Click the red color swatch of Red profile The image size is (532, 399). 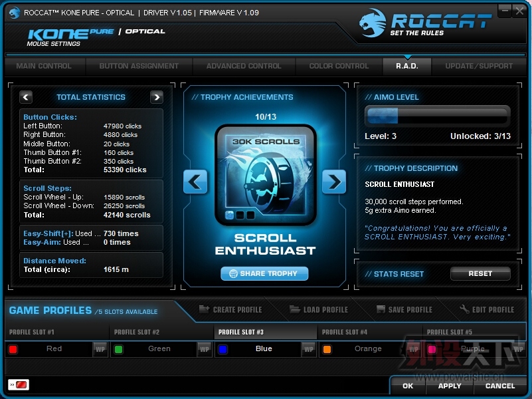click(13, 349)
